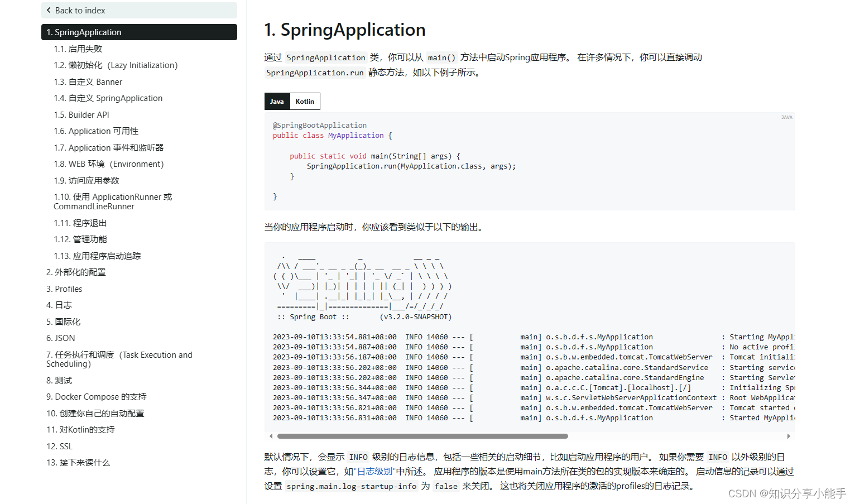Click the v3.2.0-SNAPSHOT version text
Image resolution: width=855 pixels, height=504 pixels.
pyautogui.click(x=416, y=317)
